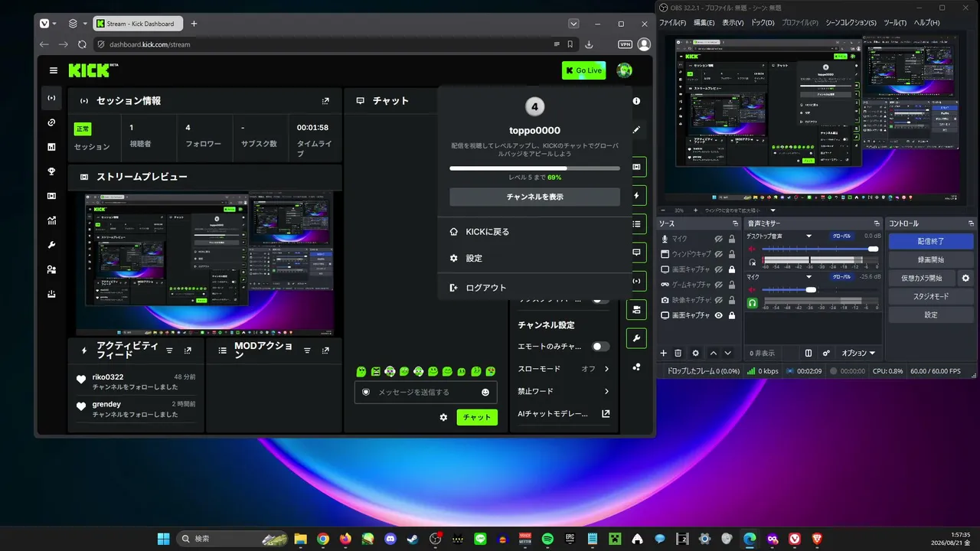Open the ツール(T) menu in OBS
Viewport: 980px width, 551px height.
pyautogui.click(x=895, y=23)
